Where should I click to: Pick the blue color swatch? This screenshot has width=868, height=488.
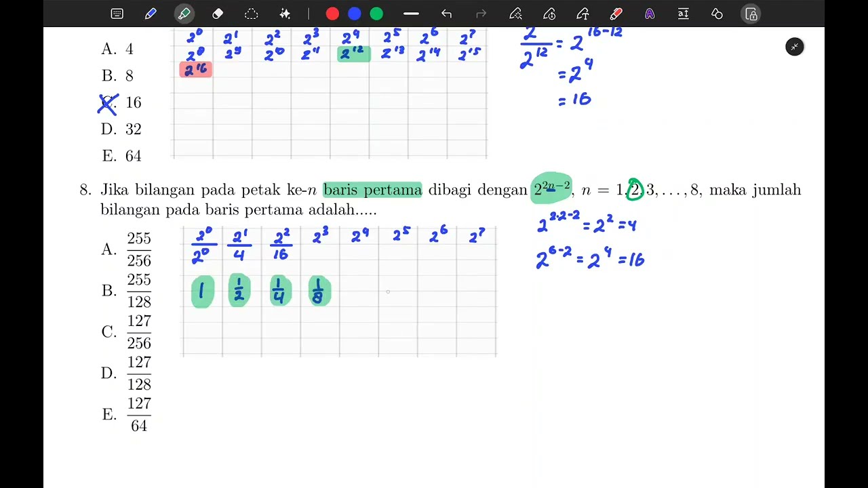coord(354,14)
